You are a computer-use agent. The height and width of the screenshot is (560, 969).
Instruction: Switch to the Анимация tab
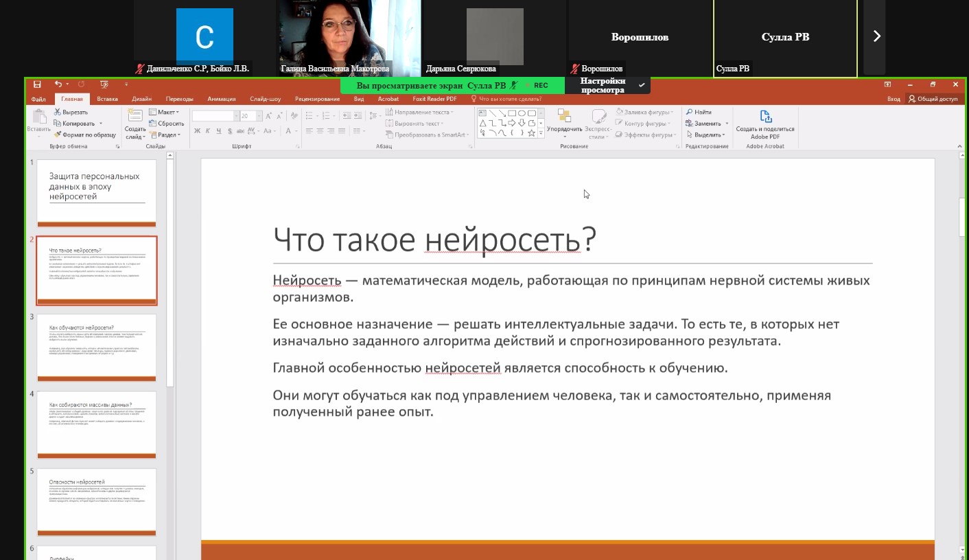tap(222, 99)
